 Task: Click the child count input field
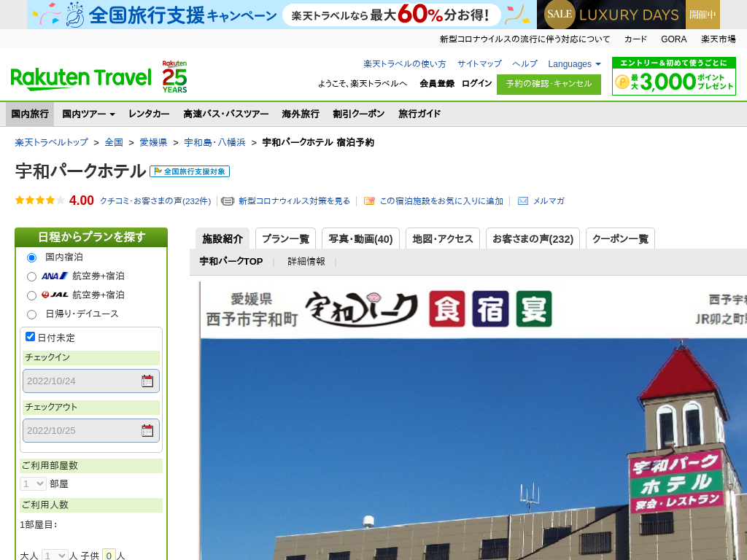109,555
